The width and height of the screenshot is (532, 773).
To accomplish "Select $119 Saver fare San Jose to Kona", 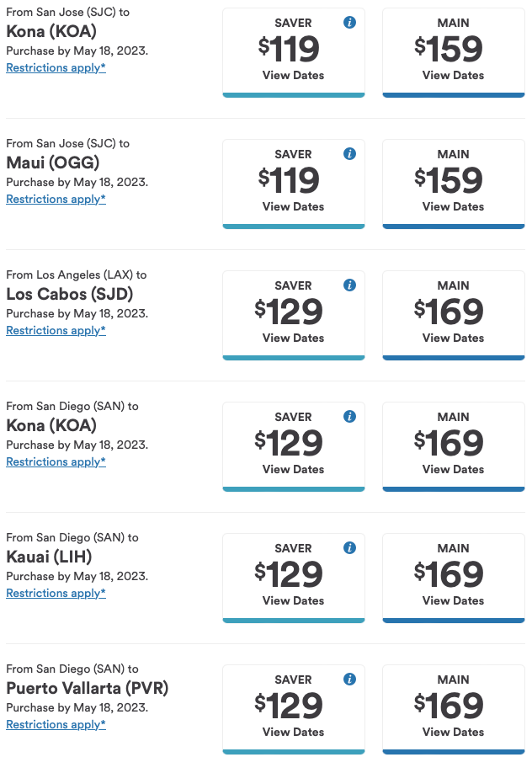I will pyautogui.click(x=293, y=52).
